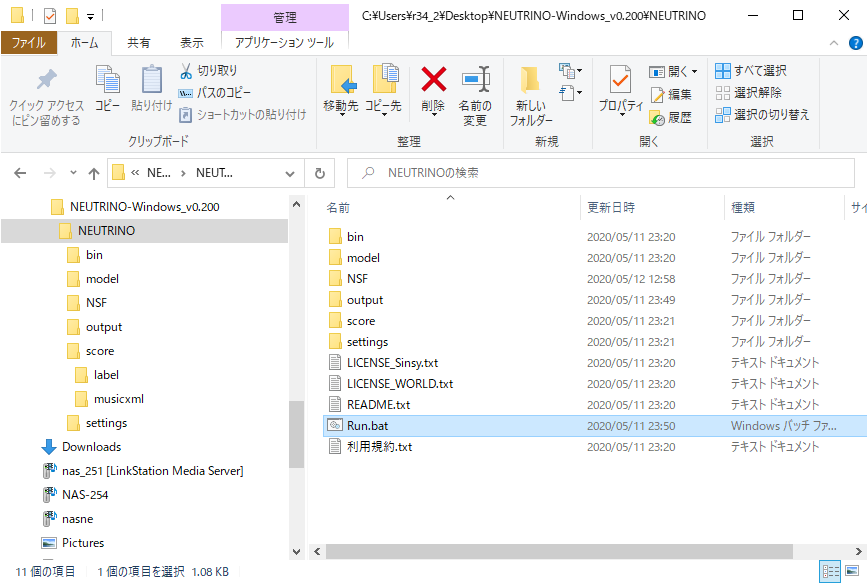Open Customize Quick Access Toolbar dropdown
The width and height of the screenshot is (868, 584).
pos(90,17)
